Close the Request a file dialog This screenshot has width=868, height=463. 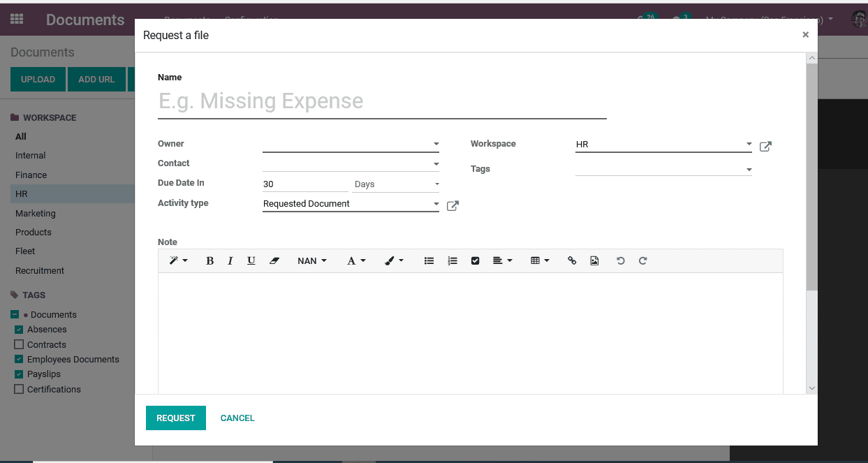[805, 34]
